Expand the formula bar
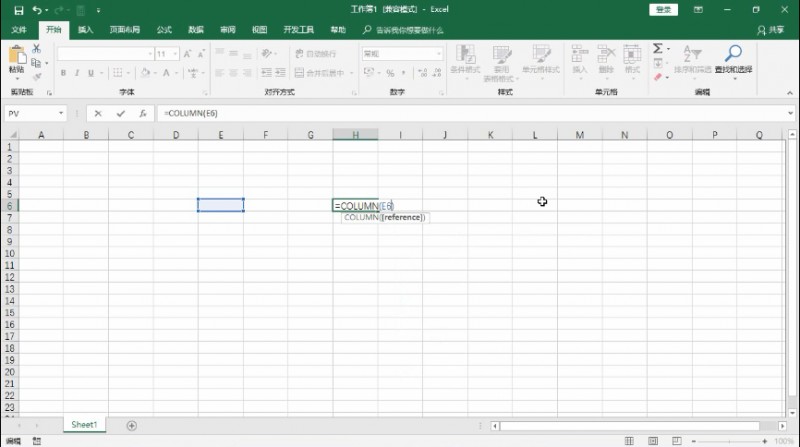Screen dimensions: 800x447 pos(790,113)
